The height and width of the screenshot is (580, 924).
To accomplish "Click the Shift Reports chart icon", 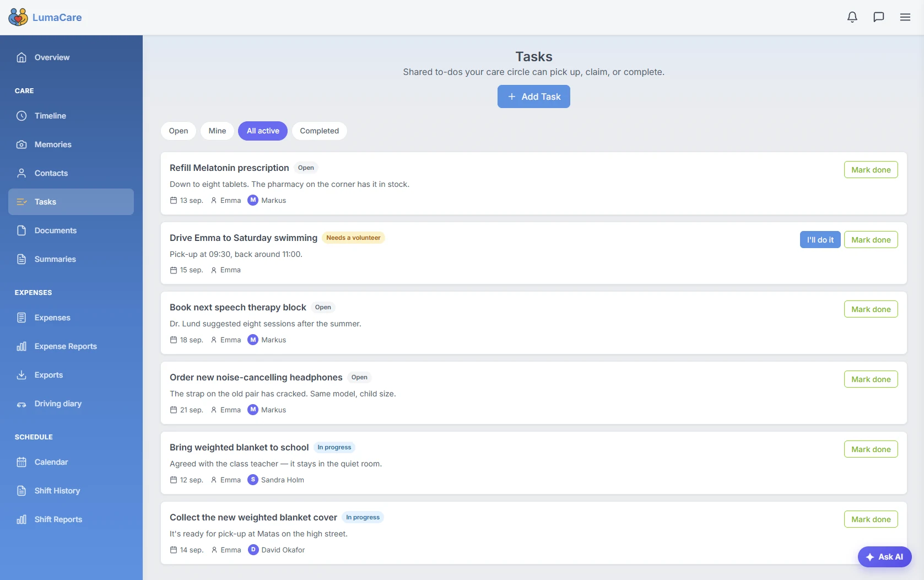I will pos(21,519).
